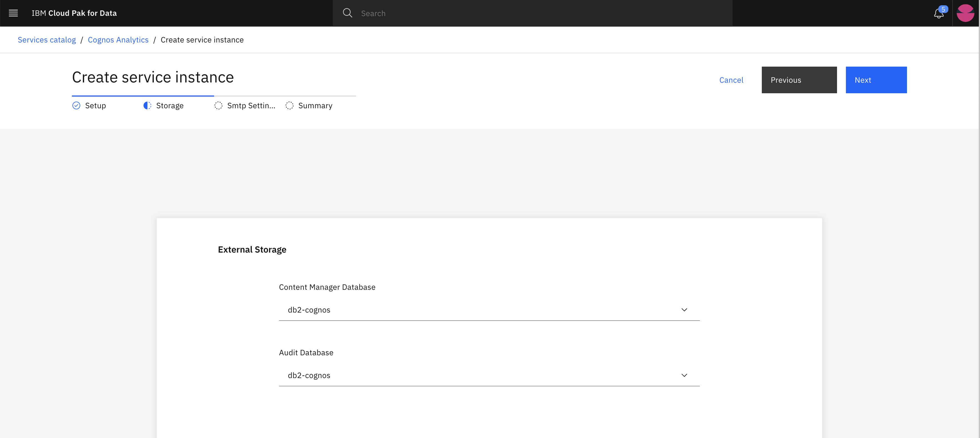Expand Audit Database chevron arrow
Viewport: 980px width, 438px height.
pos(684,375)
